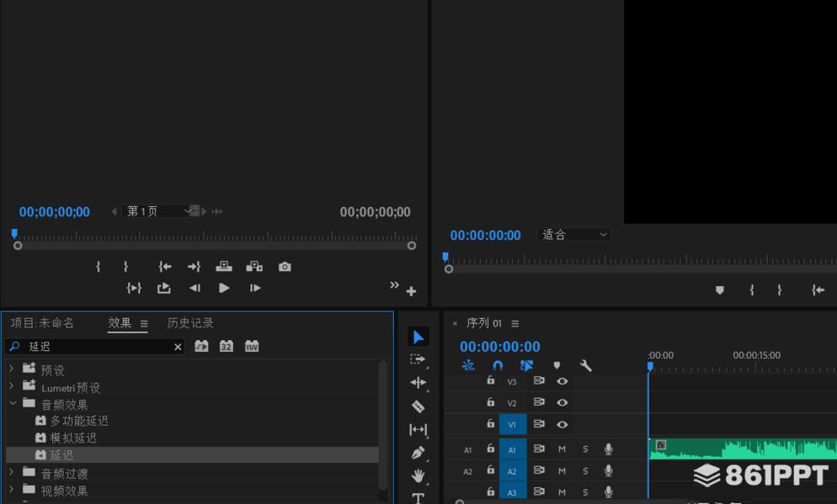Toggle V3 track output eye

(x=562, y=381)
